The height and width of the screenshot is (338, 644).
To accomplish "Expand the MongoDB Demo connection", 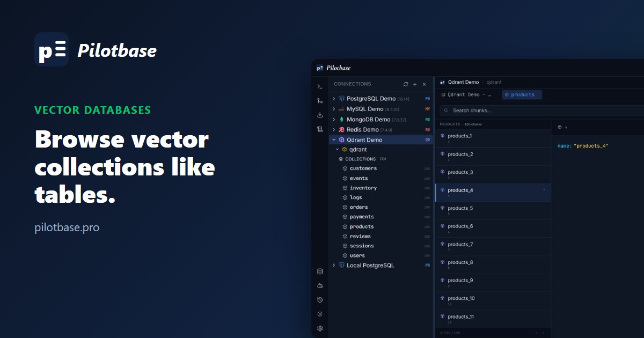I will coord(334,119).
